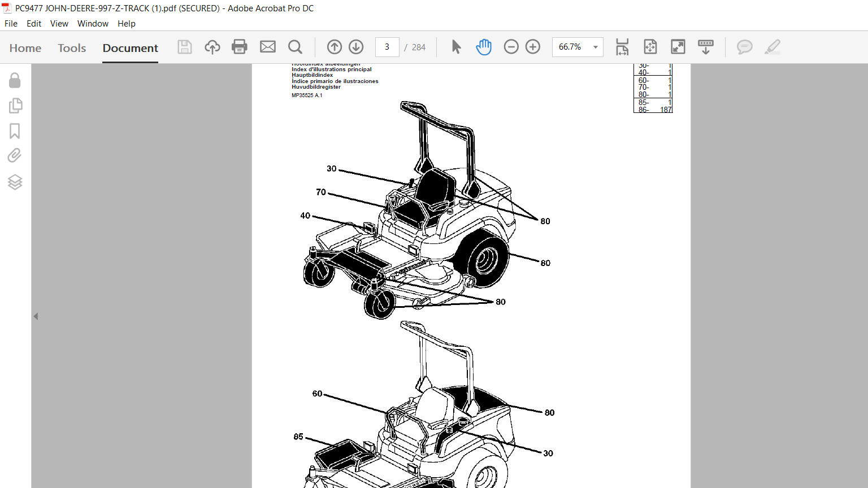Switch to the Home tab

(25, 48)
